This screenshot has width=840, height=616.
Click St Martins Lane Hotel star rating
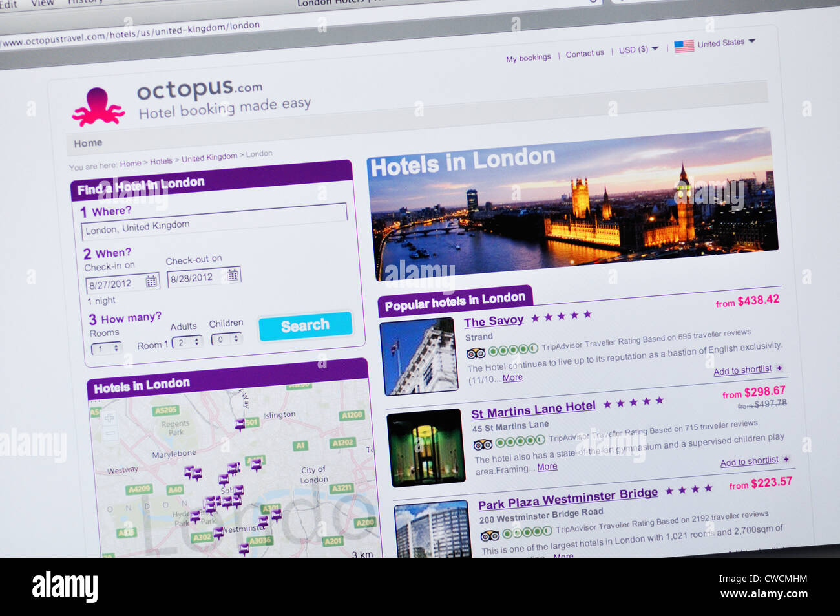click(x=633, y=403)
